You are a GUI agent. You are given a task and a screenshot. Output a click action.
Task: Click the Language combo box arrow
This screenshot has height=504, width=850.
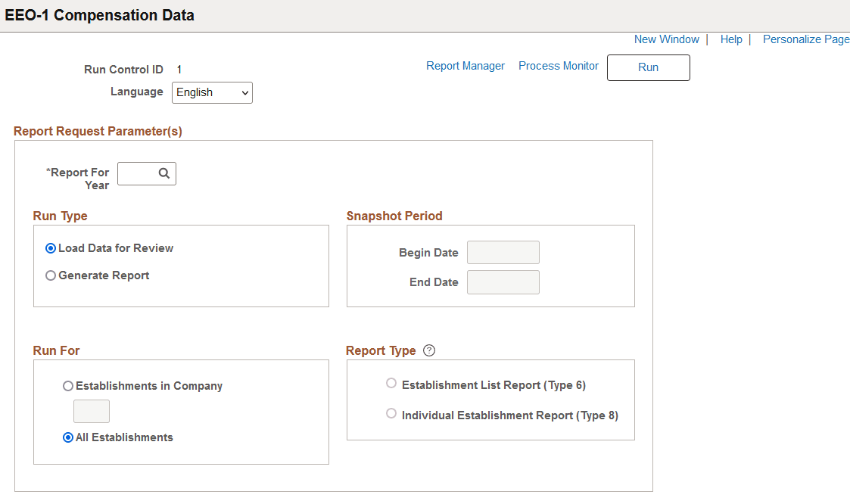tap(244, 92)
